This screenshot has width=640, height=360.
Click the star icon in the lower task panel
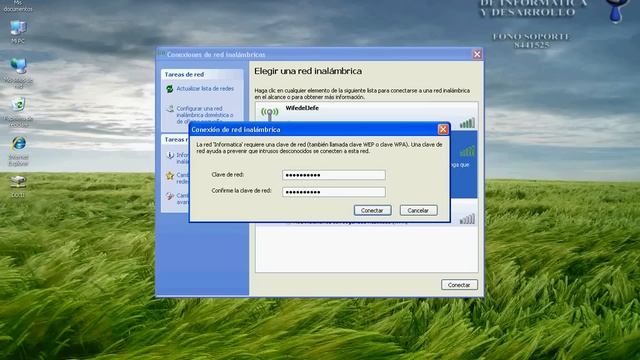coord(170,176)
